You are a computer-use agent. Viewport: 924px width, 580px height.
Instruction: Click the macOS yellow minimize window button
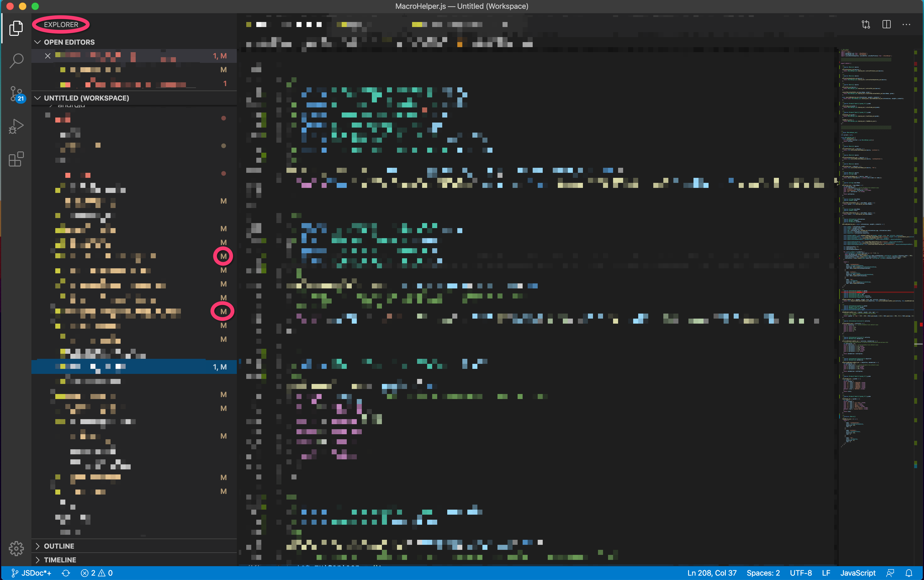pyautogui.click(x=23, y=6)
